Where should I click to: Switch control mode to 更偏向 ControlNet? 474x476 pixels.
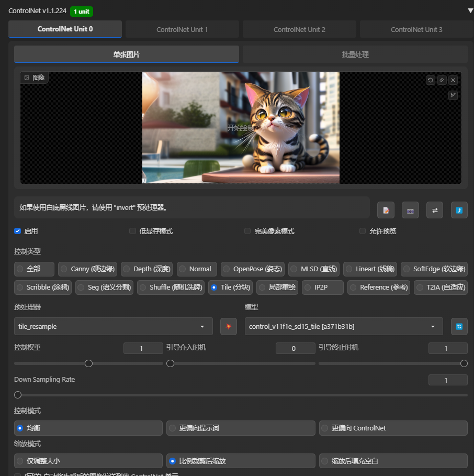click(x=393, y=428)
